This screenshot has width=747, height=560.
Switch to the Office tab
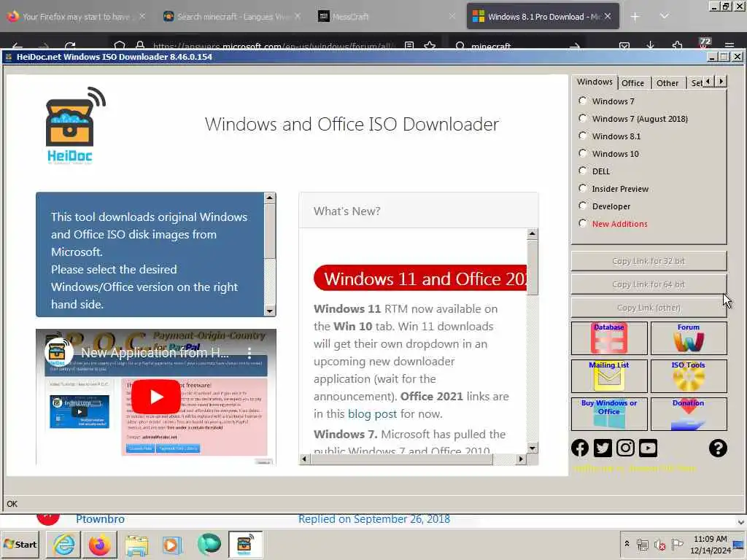tap(632, 83)
